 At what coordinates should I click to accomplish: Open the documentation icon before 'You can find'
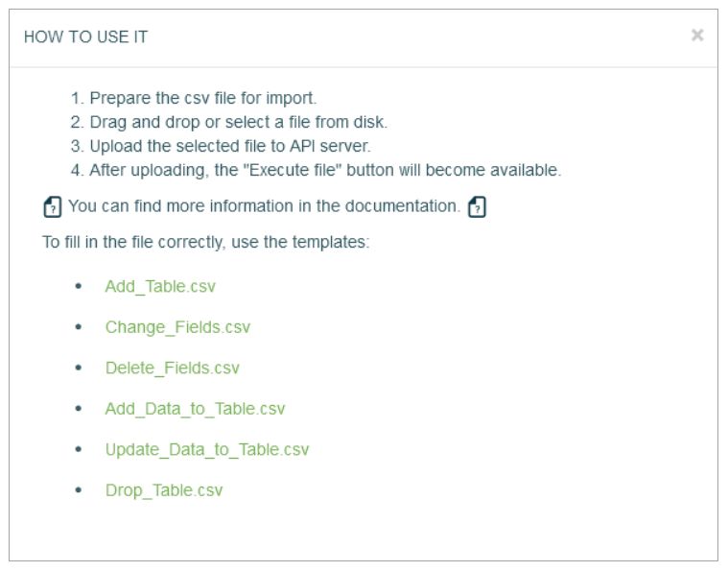(53, 206)
